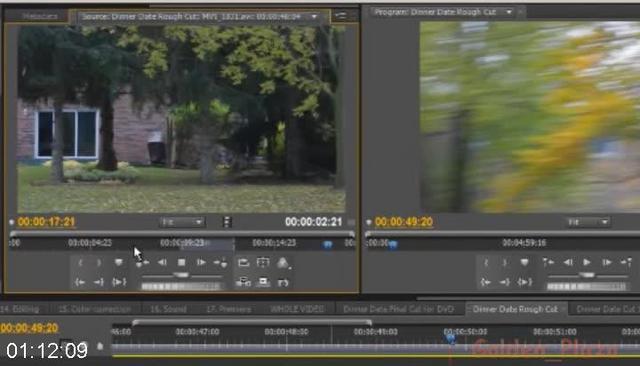Viewport: 640px width, 366px height.
Task: Click Source duration timecode 00:00:02:21
Action: tap(313, 222)
